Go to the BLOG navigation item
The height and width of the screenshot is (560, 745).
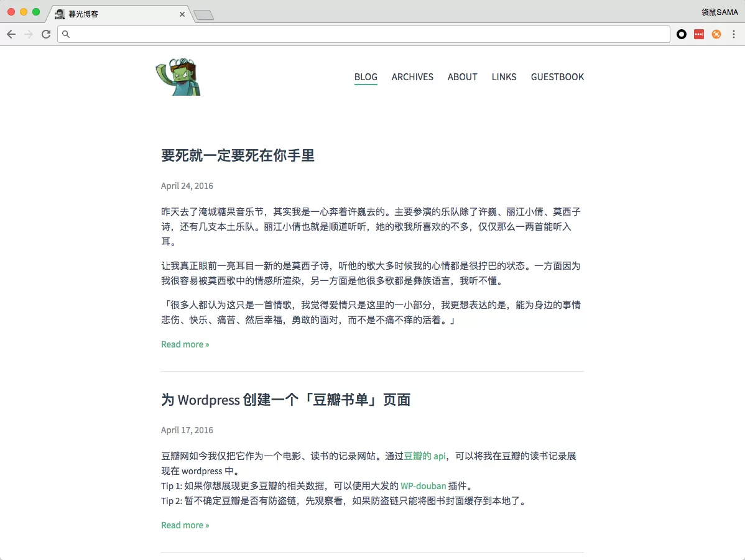pos(366,77)
